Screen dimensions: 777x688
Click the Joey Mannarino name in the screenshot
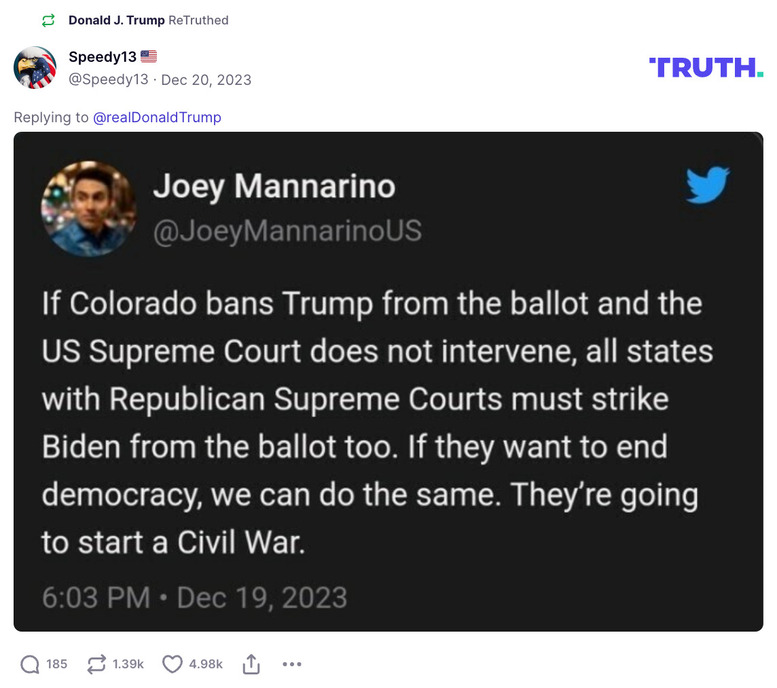273,186
